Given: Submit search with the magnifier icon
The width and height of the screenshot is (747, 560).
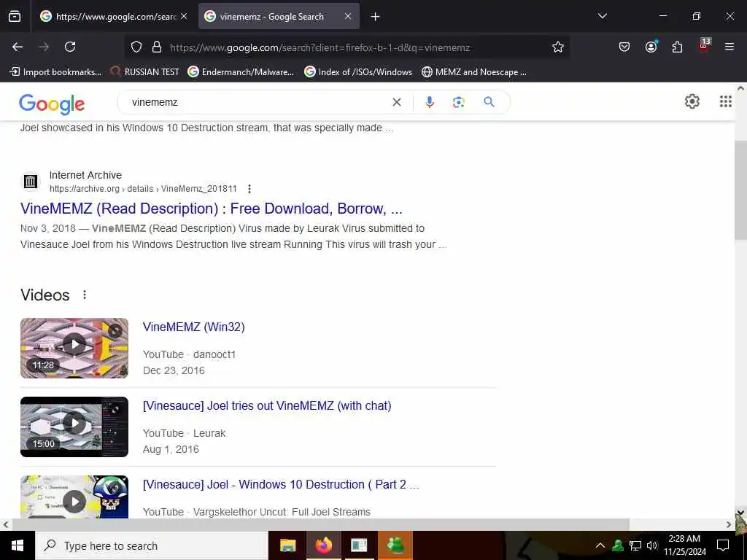Looking at the screenshot, I should coord(489,101).
